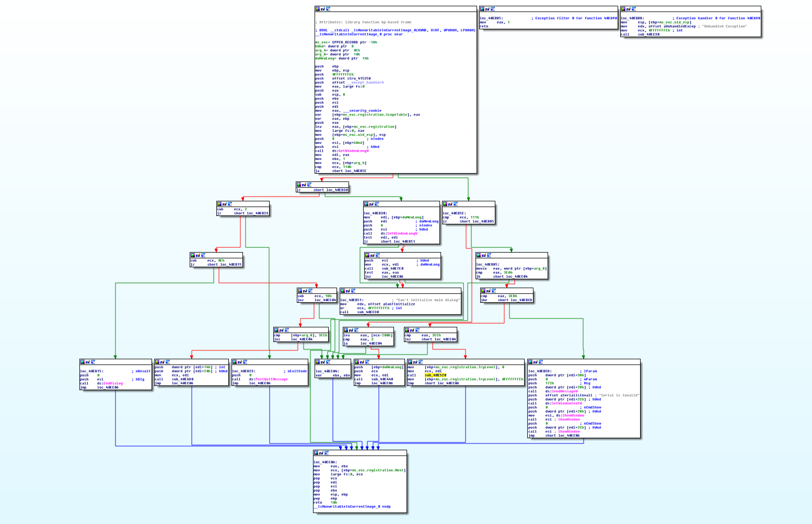Click the highlighted sub_40E520 call target
The image size is (812, 524).
click(x=435, y=375)
